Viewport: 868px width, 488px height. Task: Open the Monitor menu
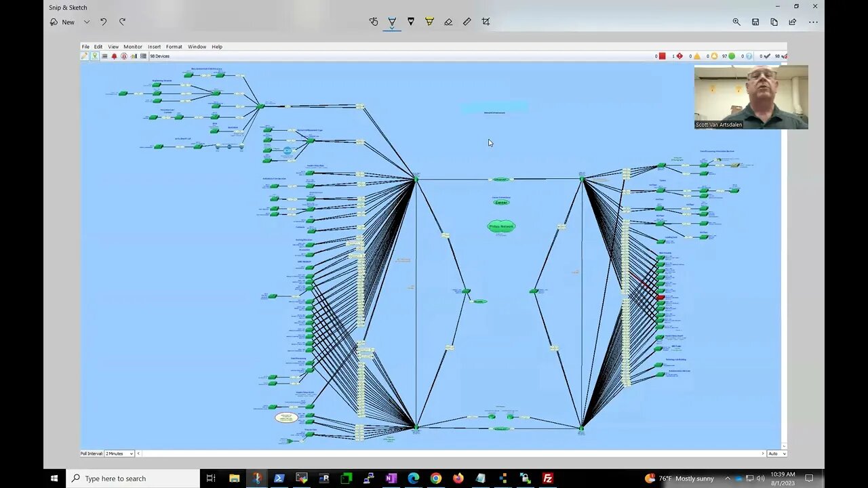coord(133,47)
